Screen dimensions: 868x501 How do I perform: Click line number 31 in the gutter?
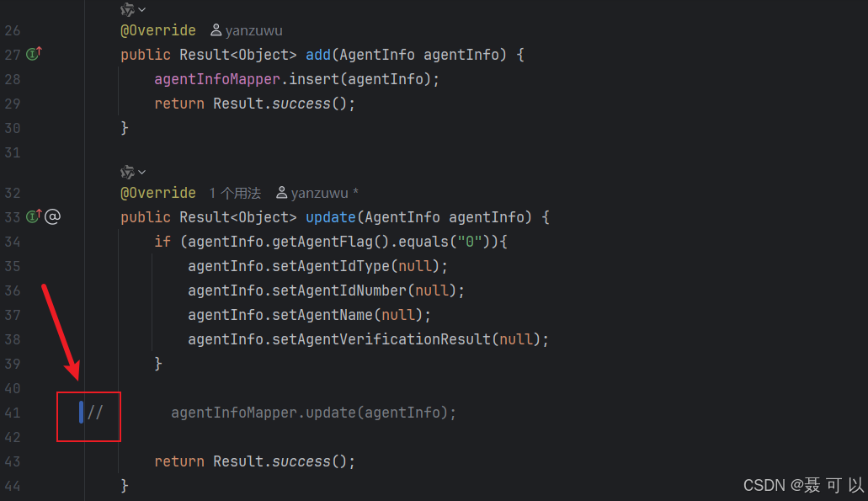[12, 152]
